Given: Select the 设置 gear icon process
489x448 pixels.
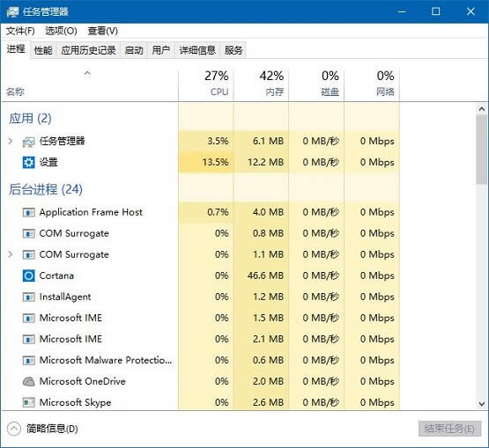Looking at the screenshot, I should point(29,162).
